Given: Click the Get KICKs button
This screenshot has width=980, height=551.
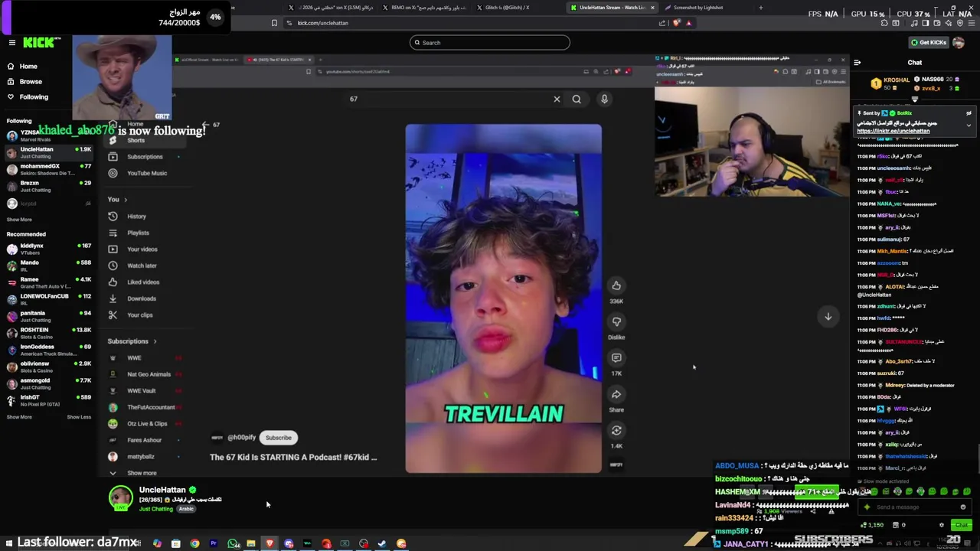Looking at the screenshot, I should pos(927,43).
